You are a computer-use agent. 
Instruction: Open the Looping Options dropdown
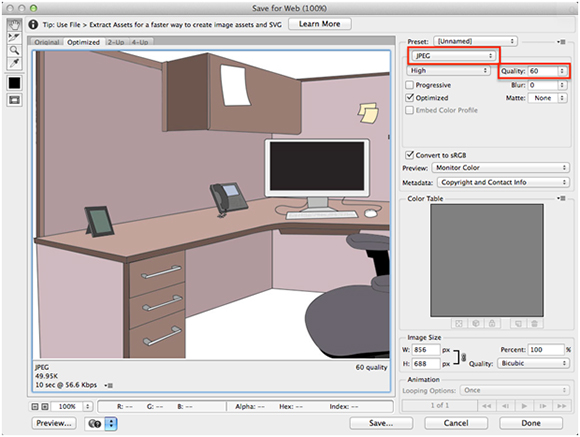click(x=514, y=390)
